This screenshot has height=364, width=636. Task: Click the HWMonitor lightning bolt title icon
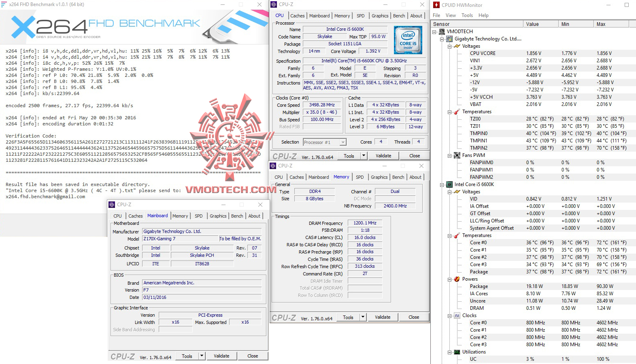(x=436, y=5)
